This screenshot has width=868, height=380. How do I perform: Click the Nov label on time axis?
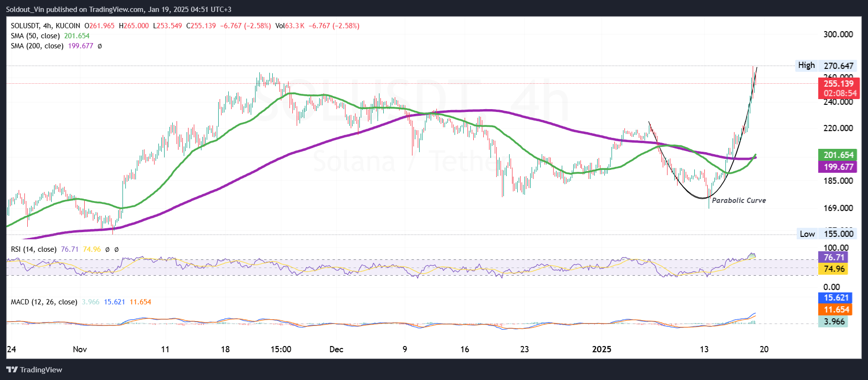pyautogui.click(x=80, y=349)
